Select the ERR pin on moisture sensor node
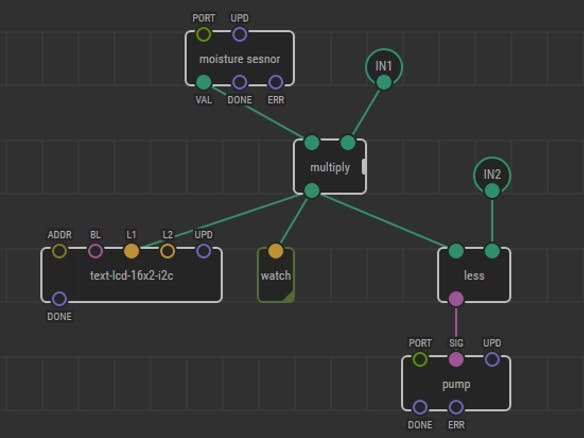 (x=276, y=82)
